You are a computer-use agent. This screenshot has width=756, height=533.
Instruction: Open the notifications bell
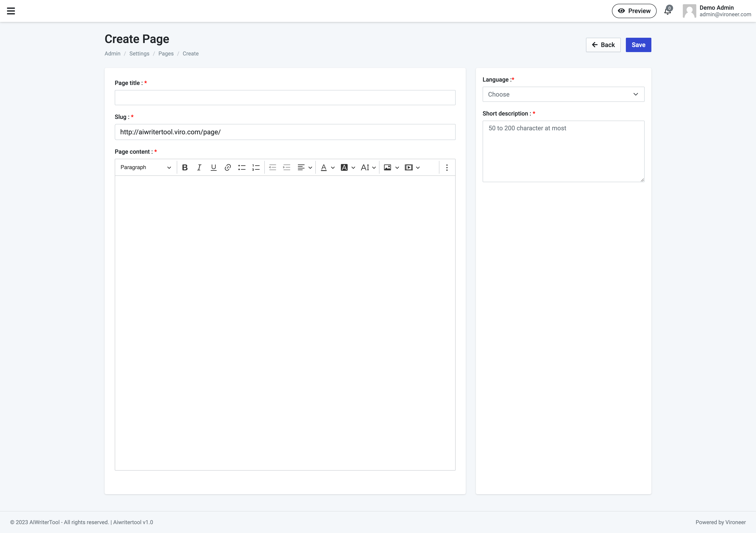point(667,11)
